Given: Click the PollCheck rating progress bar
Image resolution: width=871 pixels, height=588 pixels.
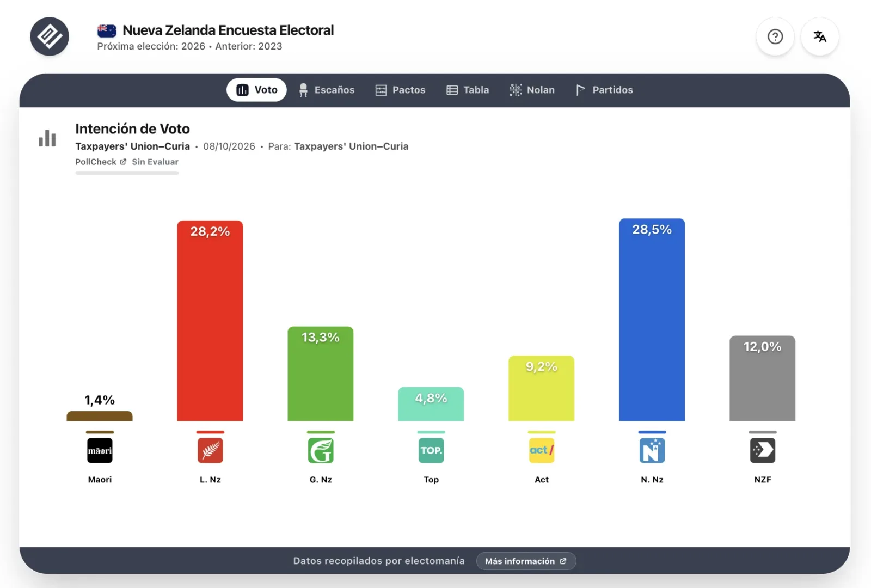Looking at the screenshot, I should coord(127,173).
